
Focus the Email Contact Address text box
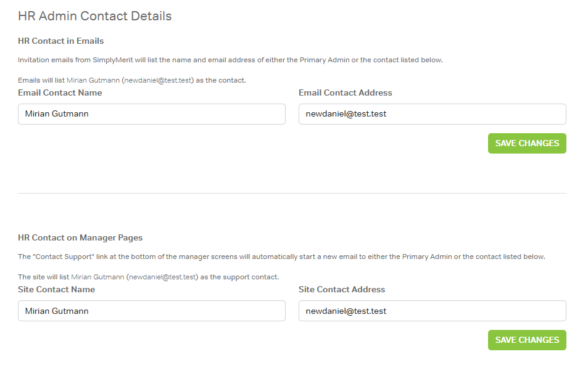pos(432,114)
